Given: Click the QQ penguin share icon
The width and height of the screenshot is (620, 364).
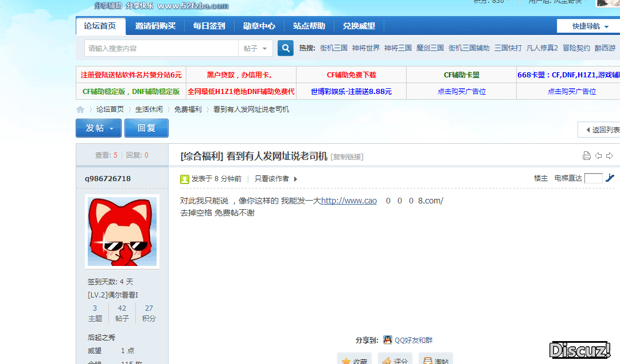Looking at the screenshot, I should [388, 340].
